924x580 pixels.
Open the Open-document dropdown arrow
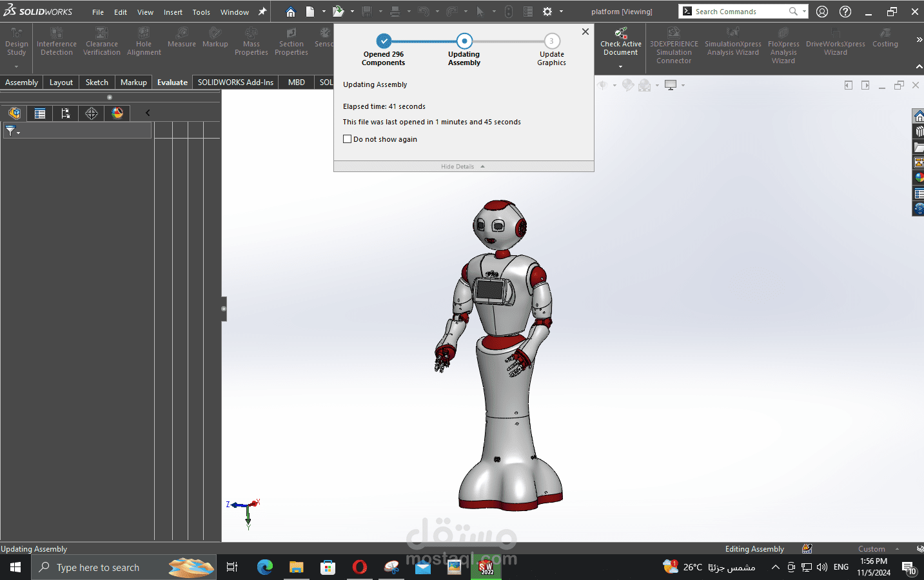(352, 12)
